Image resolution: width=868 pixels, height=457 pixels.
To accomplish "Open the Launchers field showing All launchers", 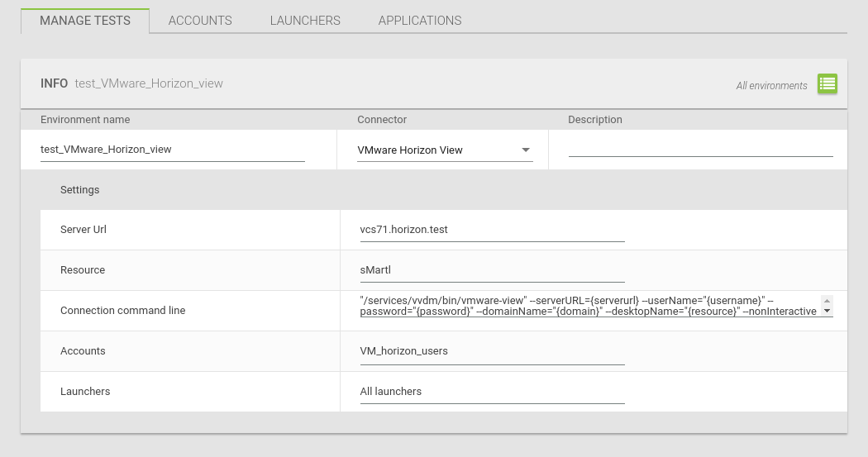I will (492, 392).
